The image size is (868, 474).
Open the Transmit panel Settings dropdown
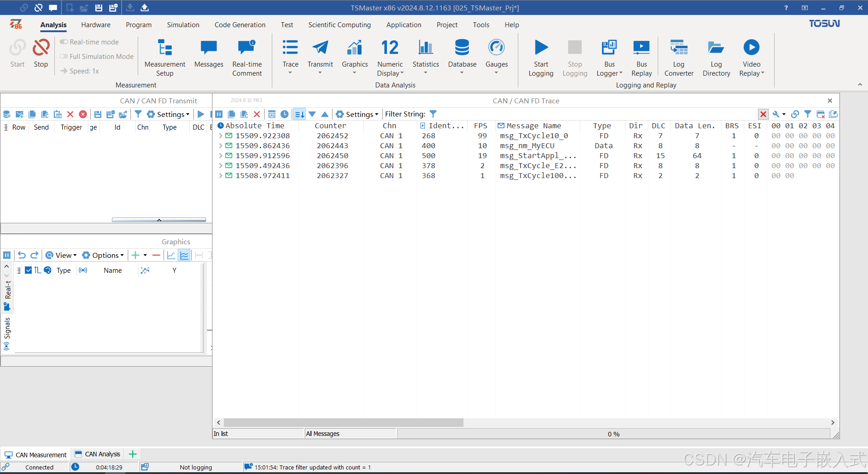(168, 114)
